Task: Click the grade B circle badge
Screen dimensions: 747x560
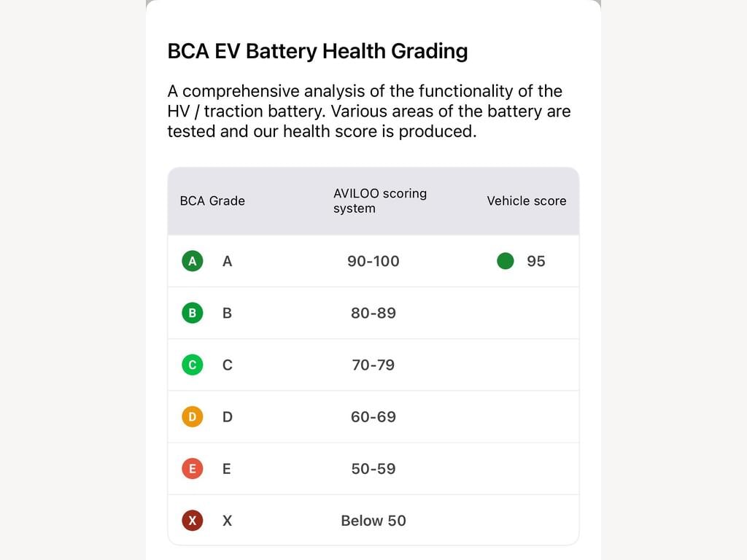Action: point(193,313)
